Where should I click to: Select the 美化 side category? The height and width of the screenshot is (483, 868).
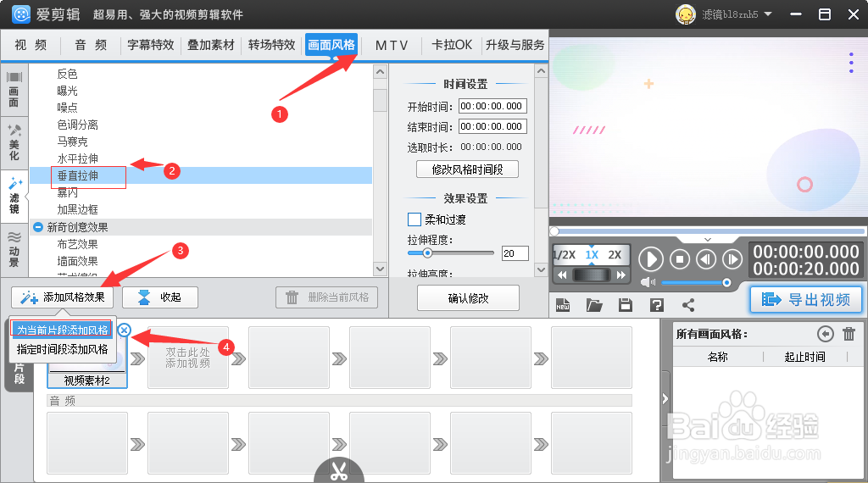(x=14, y=142)
